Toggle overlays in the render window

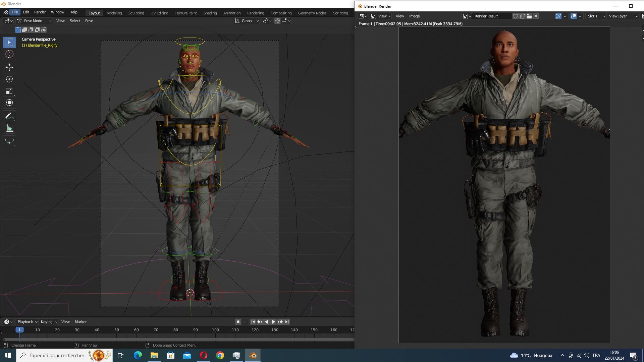point(574,16)
